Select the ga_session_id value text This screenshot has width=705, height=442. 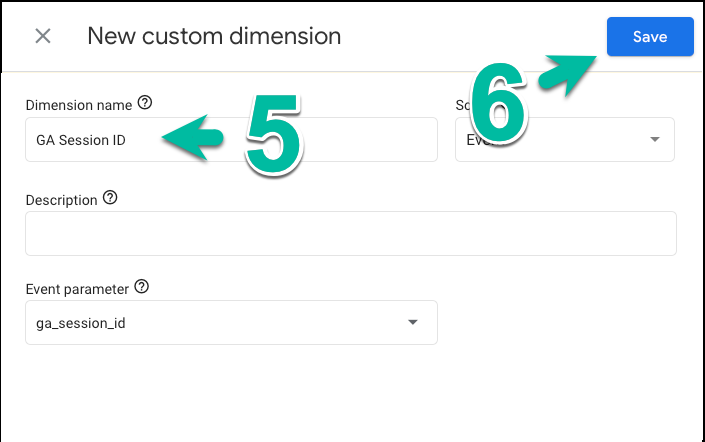click(x=81, y=323)
